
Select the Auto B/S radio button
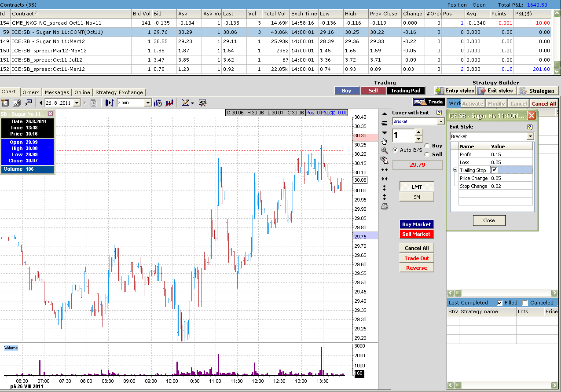tap(395, 150)
